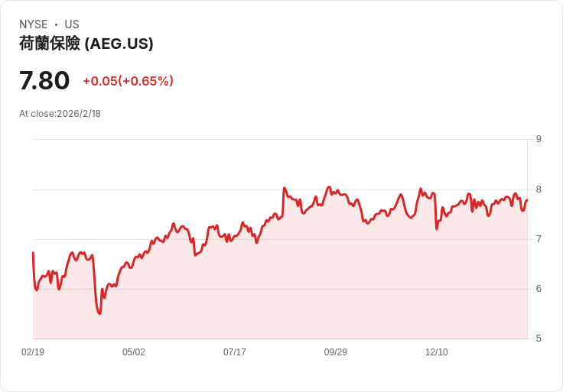Click the 5 label on the price axis
The height and width of the screenshot is (392, 563).
click(539, 339)
